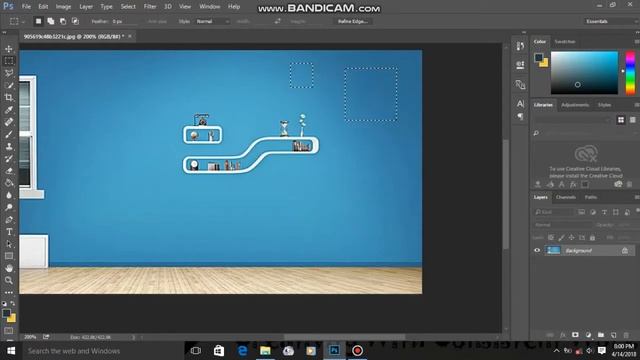
Task: Select the Rectangle shape tool
Action: click(9, 256)
